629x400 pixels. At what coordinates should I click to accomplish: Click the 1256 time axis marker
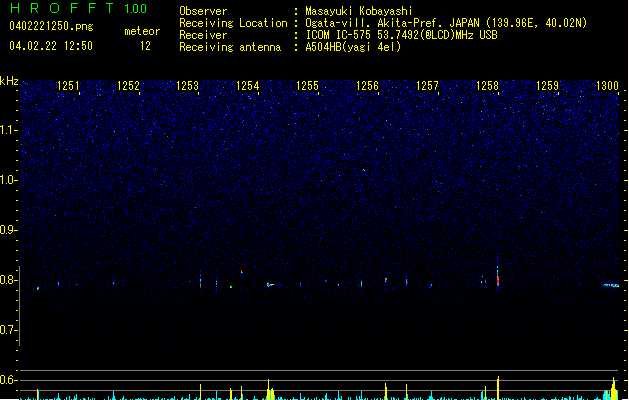[367, 86]
